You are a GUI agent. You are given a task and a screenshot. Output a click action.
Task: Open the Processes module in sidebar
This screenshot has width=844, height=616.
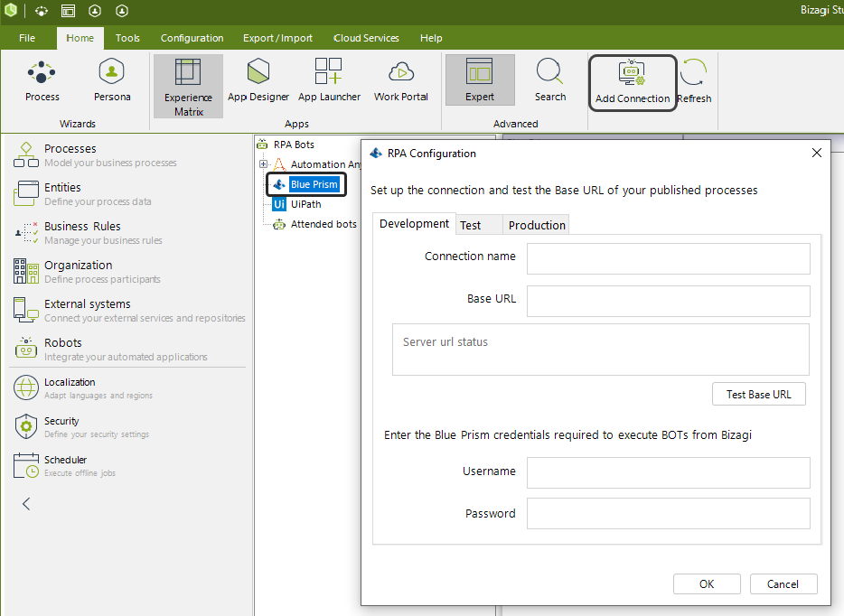click(x=96, y=155)
